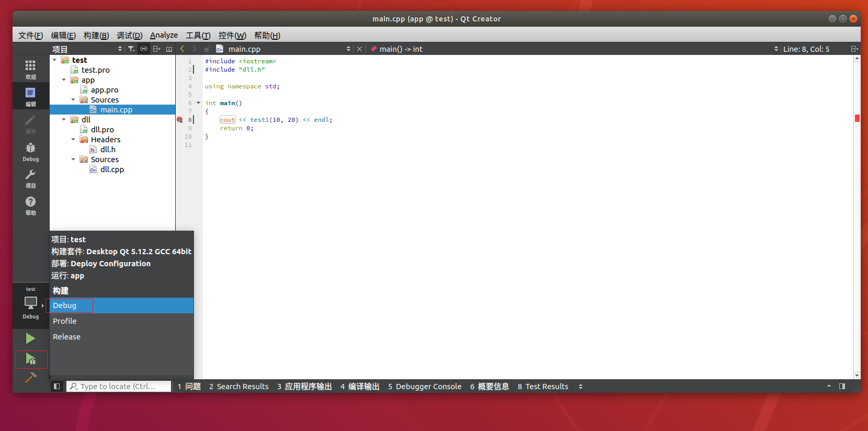Open the 问题 (Issues) output pane

(x=189, y=387)
